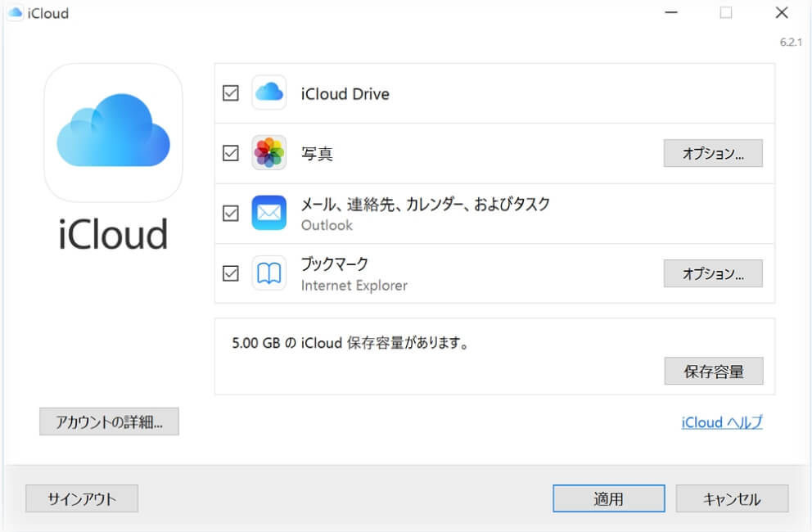Click the 5.00 GB storage text
Screen dimensions: 812x532
(x=350, y=343)
